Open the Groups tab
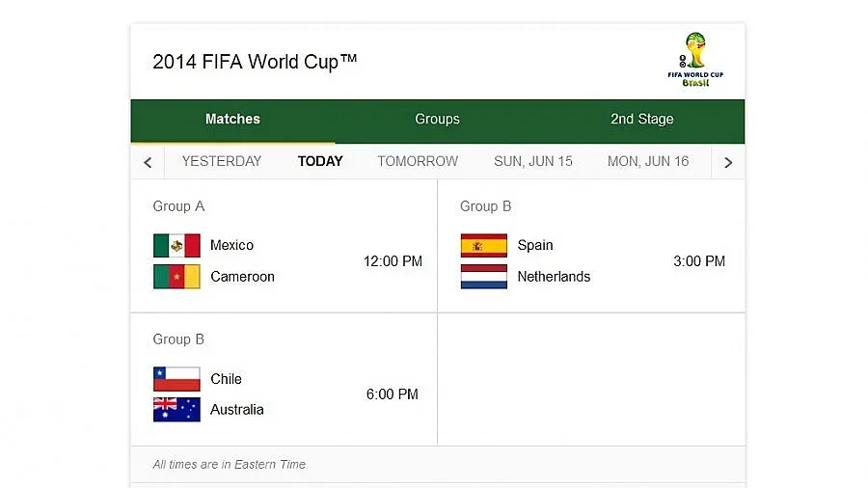This screenshot has width=868, height=488. (437, 120)
